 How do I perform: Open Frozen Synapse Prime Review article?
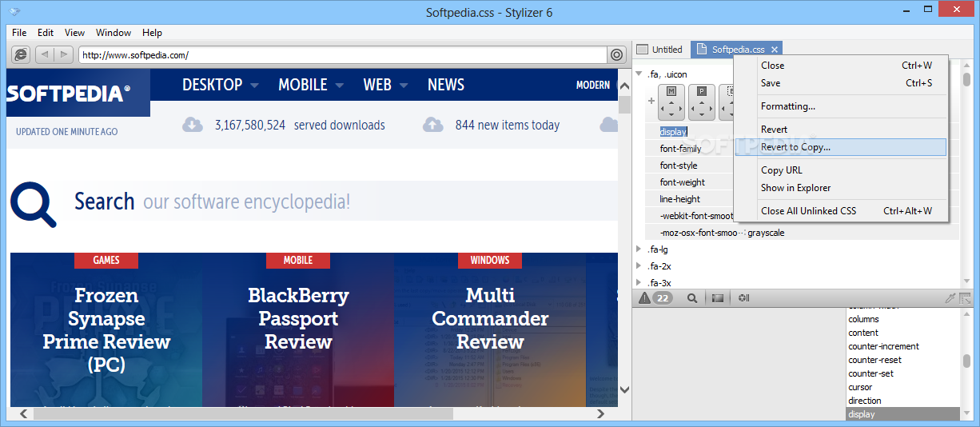pos(106,330)
